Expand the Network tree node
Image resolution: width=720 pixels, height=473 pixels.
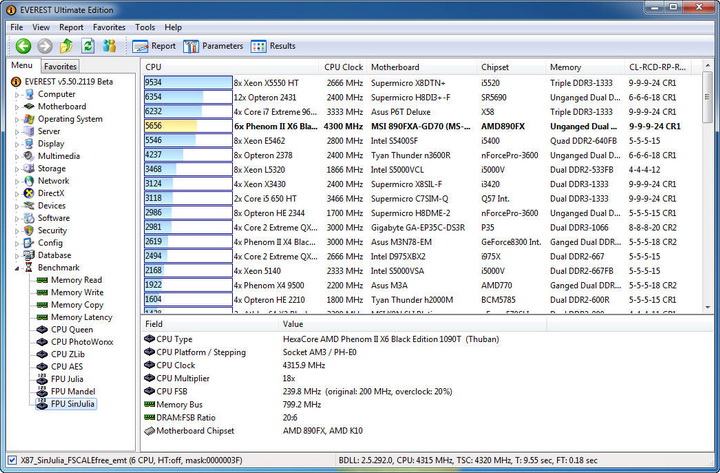[17, 181]
